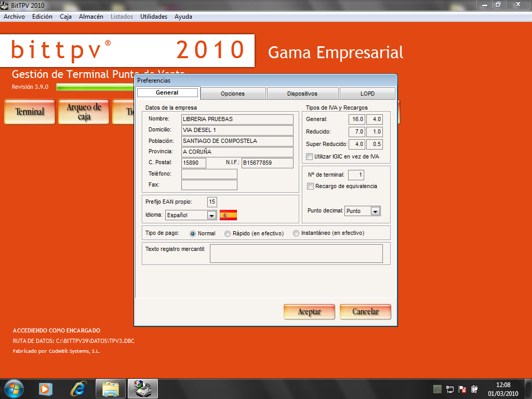
Task: Click the Preferencias dialog title bar
Action: 265,81
